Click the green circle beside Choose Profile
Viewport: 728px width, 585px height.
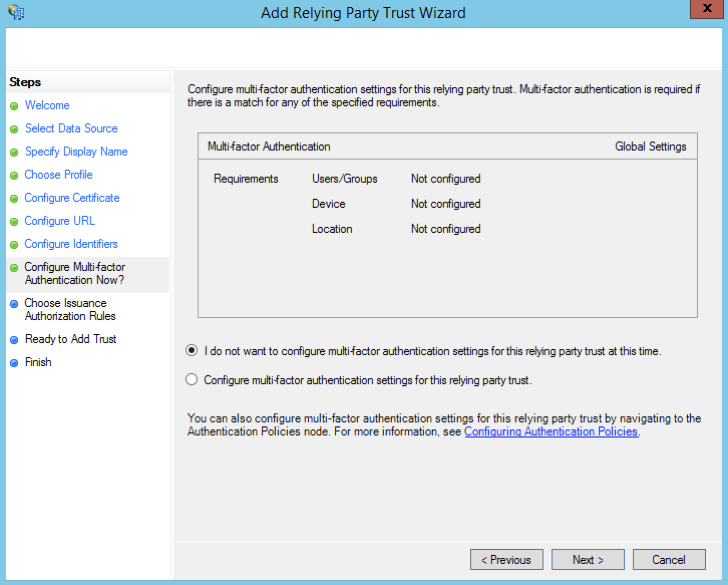click(x=14, y=175)
